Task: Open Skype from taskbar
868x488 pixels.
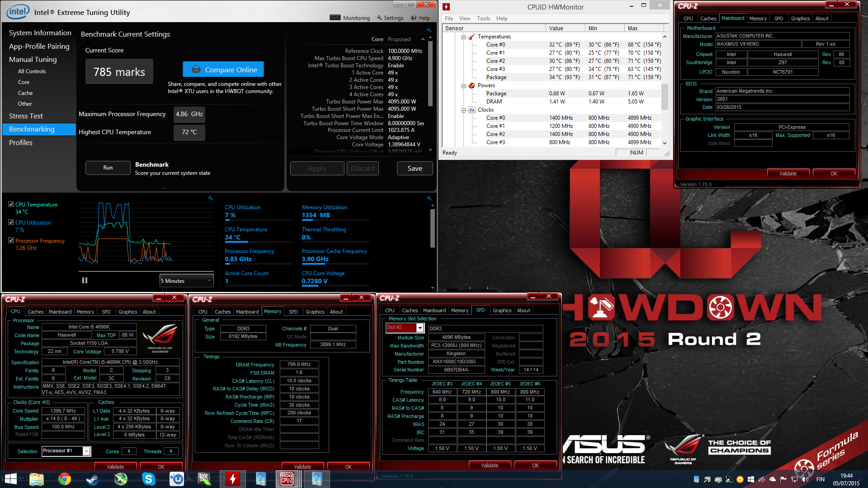Action: click(x=149, y=479)
